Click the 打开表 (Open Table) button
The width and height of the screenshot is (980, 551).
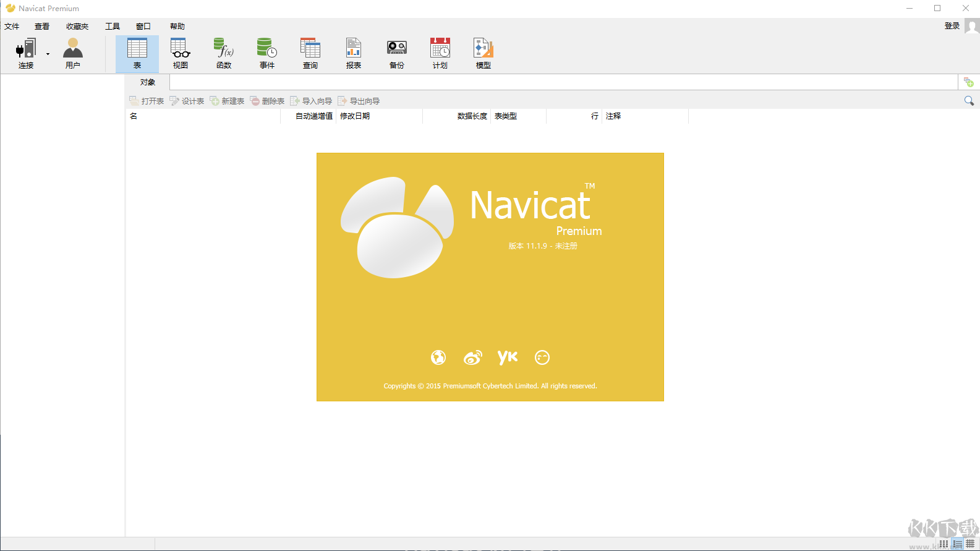[x=147, y=101]
